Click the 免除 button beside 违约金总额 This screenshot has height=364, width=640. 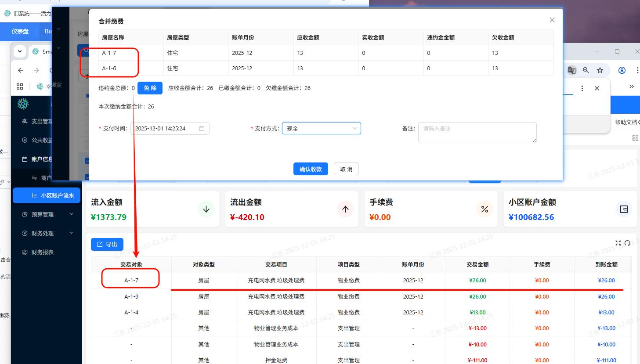point(150,88)
